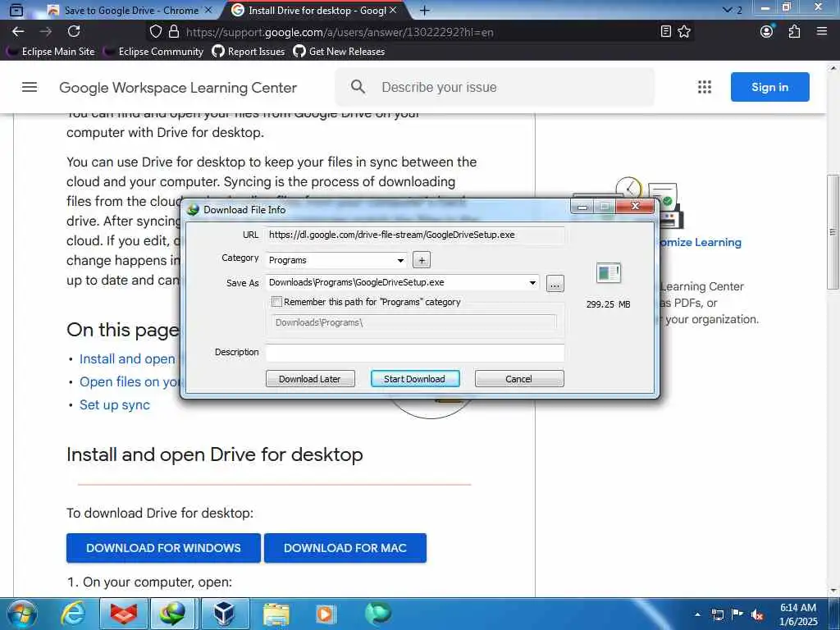
Task: Toggle reader view icon in address bar
Action: pos(665,32)
